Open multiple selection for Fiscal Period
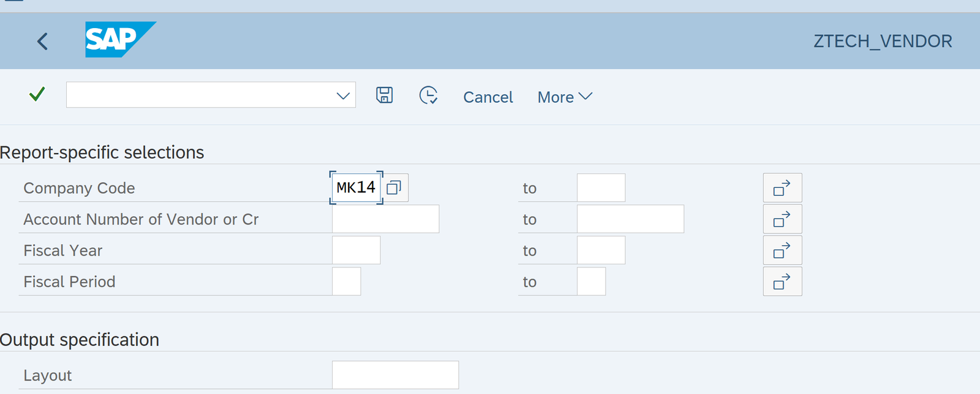 pyautogui.click(x=782, y=281)
